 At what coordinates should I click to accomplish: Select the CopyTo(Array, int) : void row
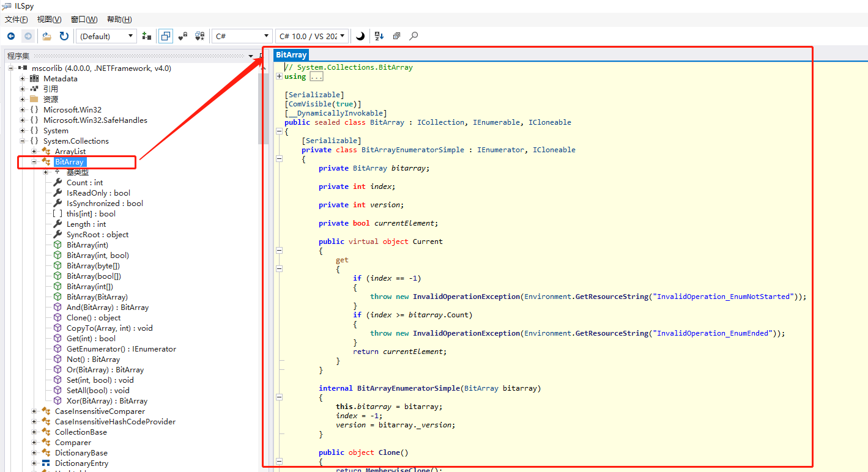[109, 328]
